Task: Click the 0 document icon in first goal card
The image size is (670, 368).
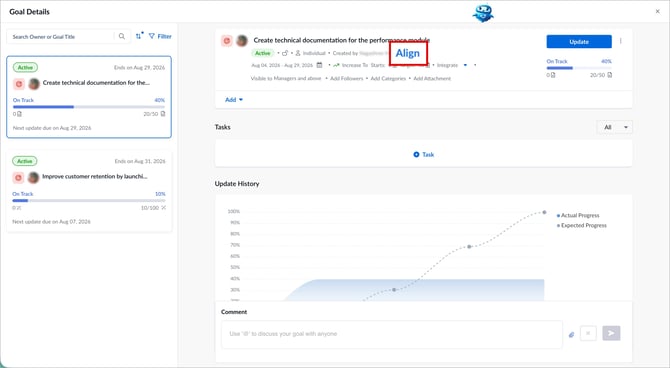Action: pos(19,114)
